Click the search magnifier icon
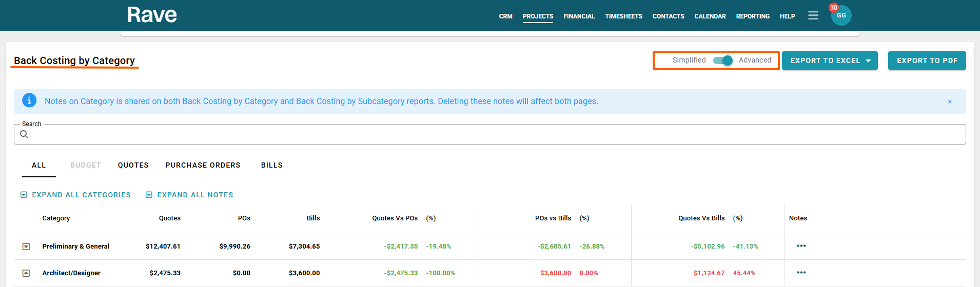This screenshot has height=287, width=980. tap(24, 134)
